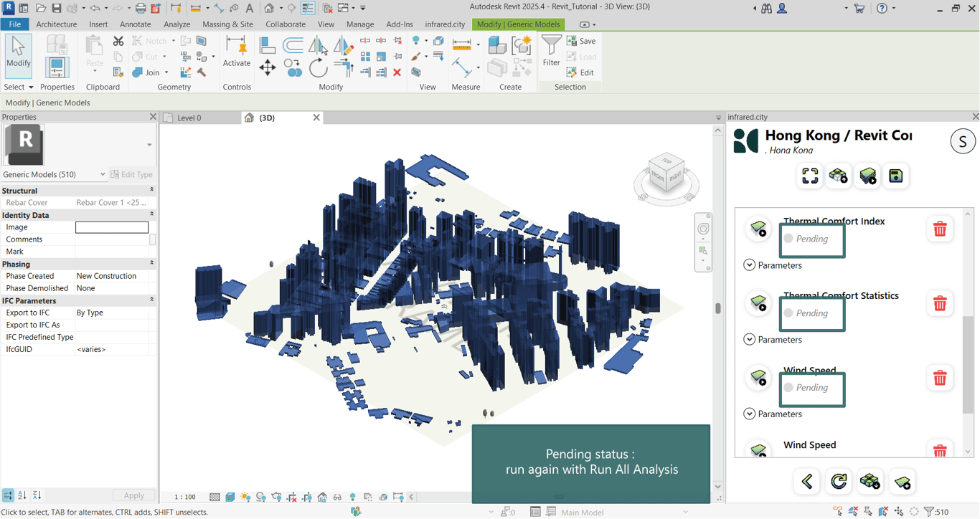Open the Generic Models (510) filter dropdown
This screenshot has height=519, width=980.
(54, 174)
